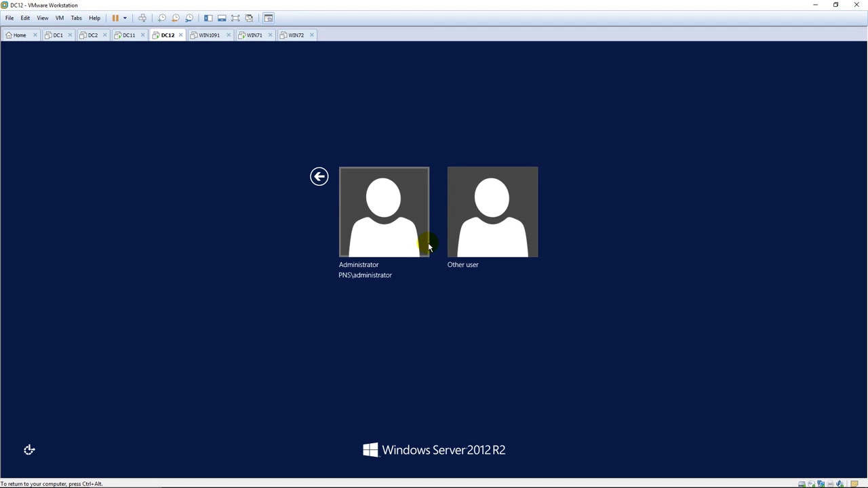Close the Home tab
This screenshot has width=868, height=488.
35,35
